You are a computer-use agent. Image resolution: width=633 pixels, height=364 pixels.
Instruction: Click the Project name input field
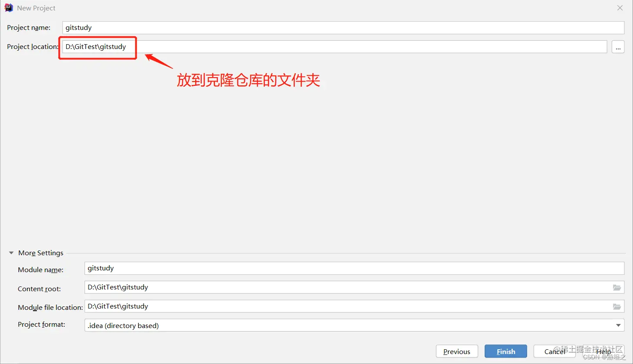pyautogui.click(x=343, y=28)
